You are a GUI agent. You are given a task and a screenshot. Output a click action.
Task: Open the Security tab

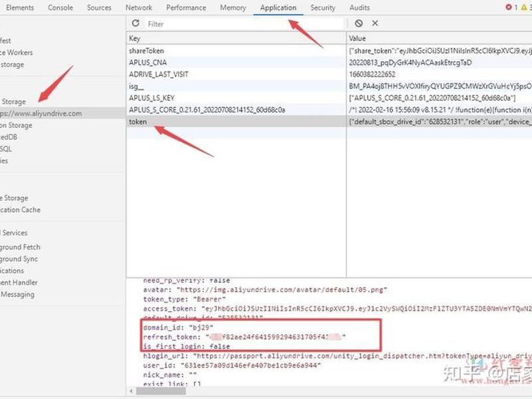coord(323,7)
